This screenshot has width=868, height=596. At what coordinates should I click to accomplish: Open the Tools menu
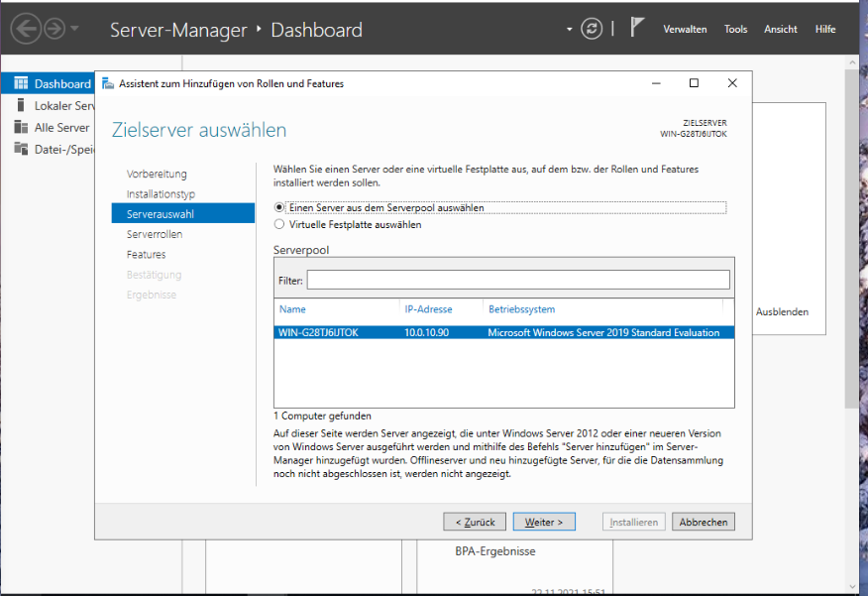click(x=735, y=30)
